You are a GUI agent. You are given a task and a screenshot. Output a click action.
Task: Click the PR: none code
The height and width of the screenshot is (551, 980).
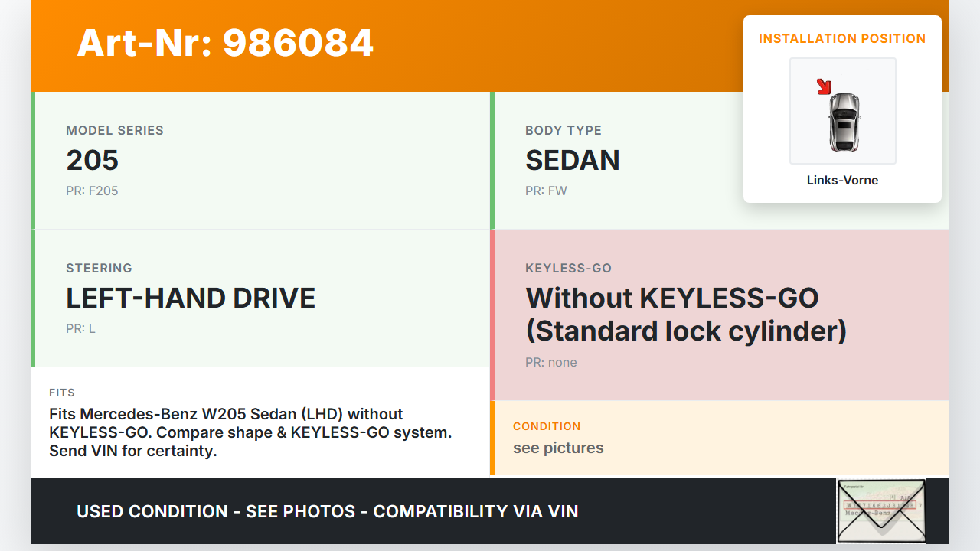coord(551,362)
